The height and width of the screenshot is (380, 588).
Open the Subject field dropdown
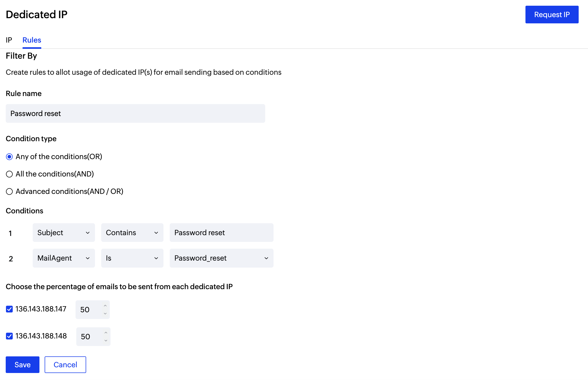pos(64,233)
